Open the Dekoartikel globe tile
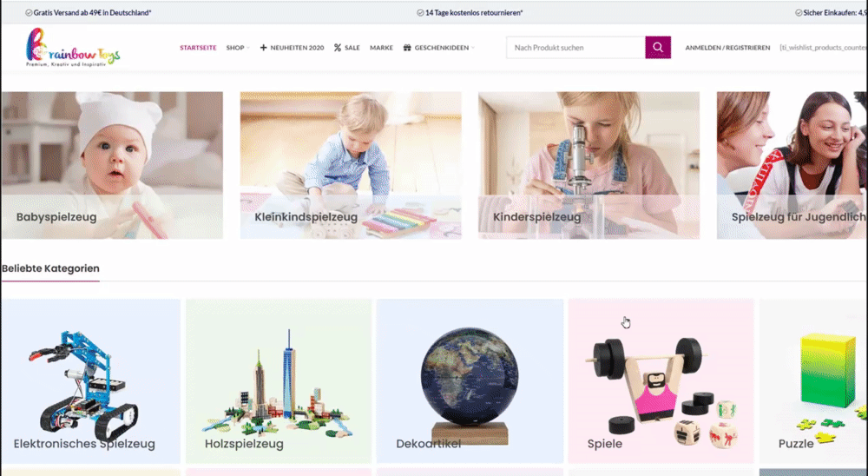Screen dimensions: 868x476 [470, 381]
